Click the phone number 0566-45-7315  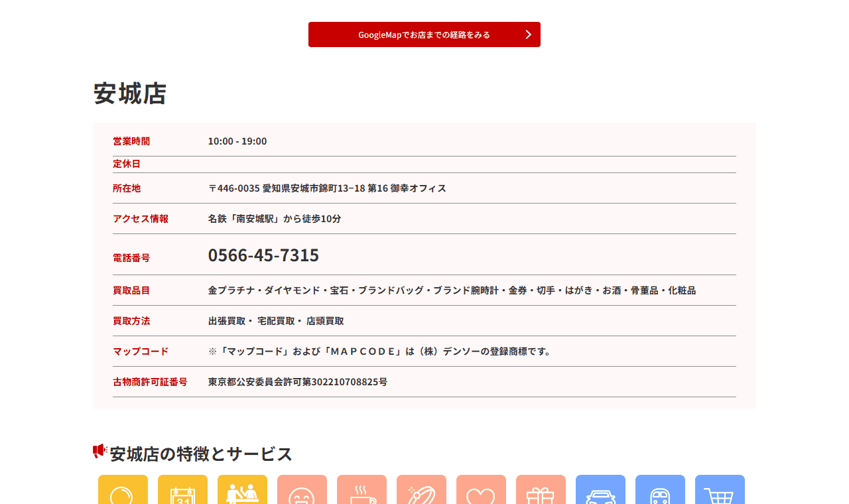point(263,255)
